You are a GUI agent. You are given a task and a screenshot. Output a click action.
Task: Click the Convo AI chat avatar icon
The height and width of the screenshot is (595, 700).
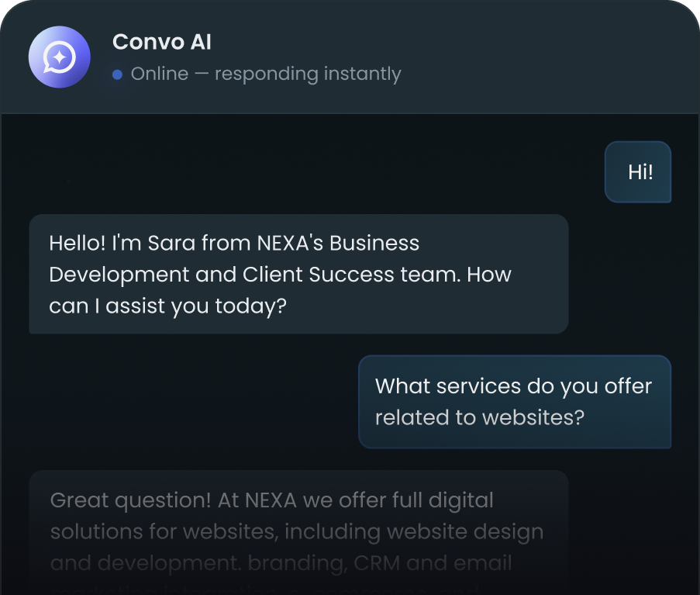59,57
